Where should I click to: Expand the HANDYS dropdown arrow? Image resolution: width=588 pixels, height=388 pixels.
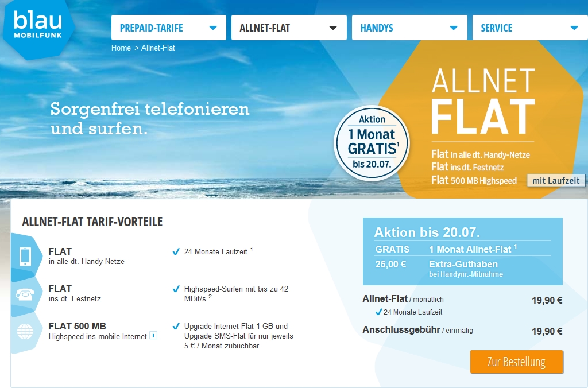click(x=454, y=28)
